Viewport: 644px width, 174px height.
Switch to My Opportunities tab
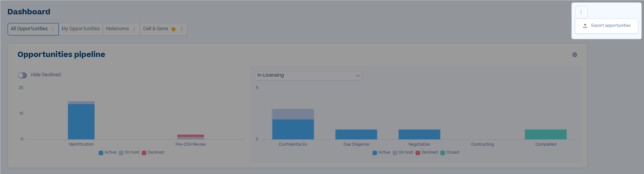click(81, 29)
